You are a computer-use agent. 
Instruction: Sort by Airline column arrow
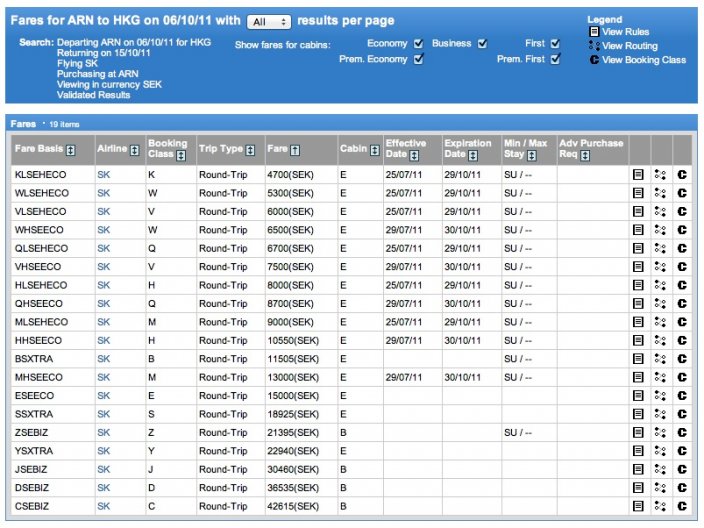[x=134, y=149]
